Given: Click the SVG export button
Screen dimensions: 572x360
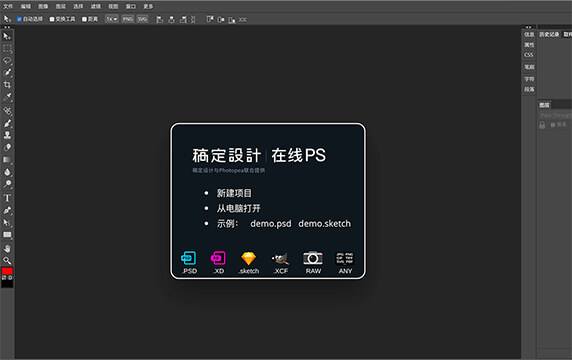Looking at the screenshot, I should [x=142, y=19].
